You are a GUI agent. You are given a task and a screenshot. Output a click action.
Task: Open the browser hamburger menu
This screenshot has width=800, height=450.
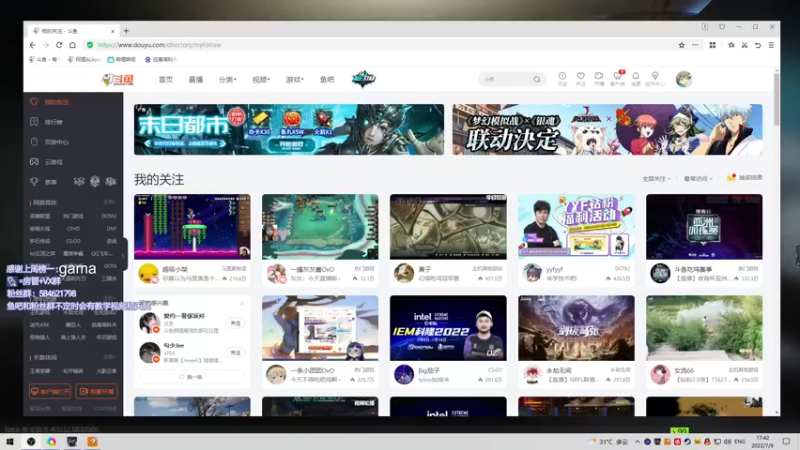[x=771, y=45]
